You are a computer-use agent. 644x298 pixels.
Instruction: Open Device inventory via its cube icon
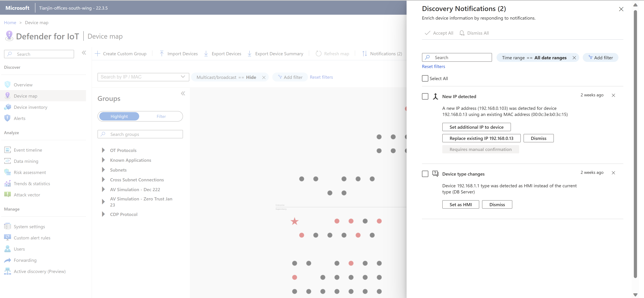coord(8,107)
